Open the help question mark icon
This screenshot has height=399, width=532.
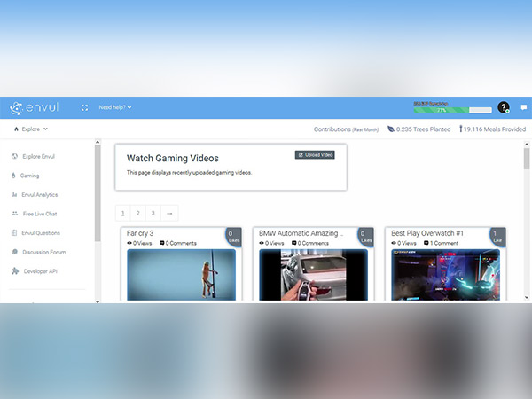coord(504,108)
